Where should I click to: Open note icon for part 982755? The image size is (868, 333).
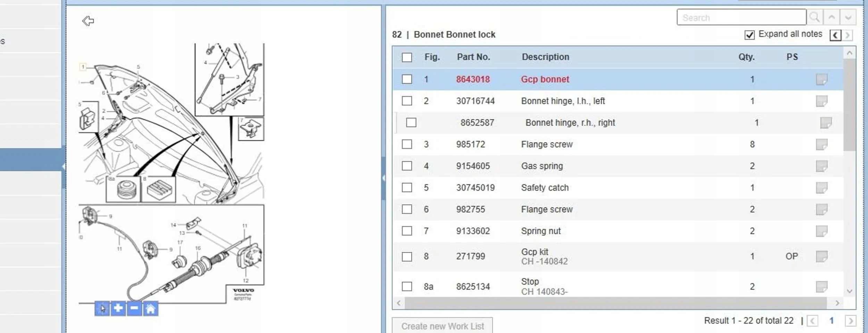821,209
